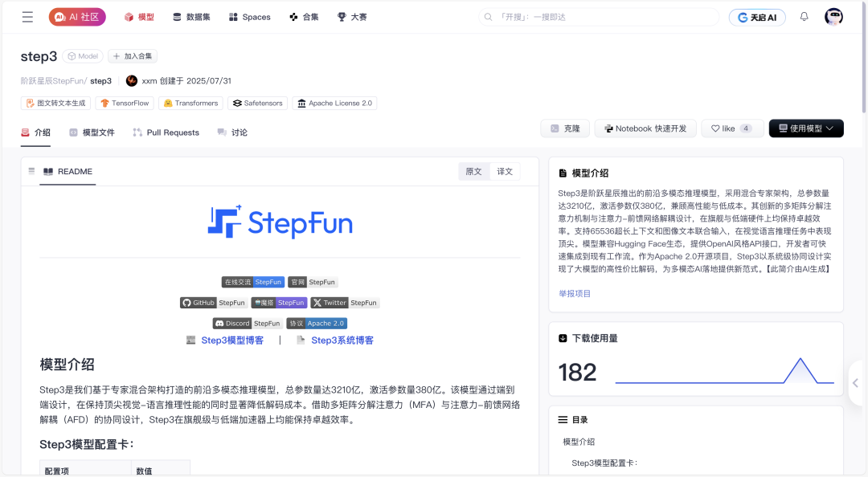Screen dimensions: 868x477
Task: Open the 官网 StepFun badge
Action: point(313,282)
